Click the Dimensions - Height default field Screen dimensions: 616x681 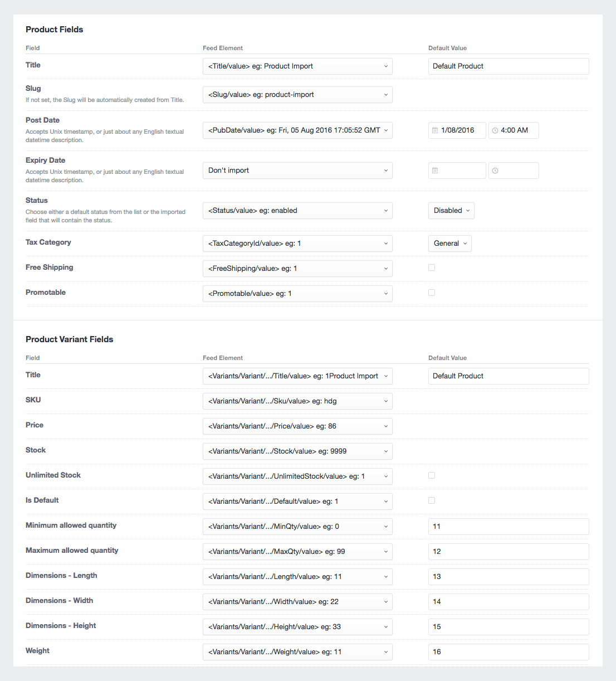[x=508, y=627]
